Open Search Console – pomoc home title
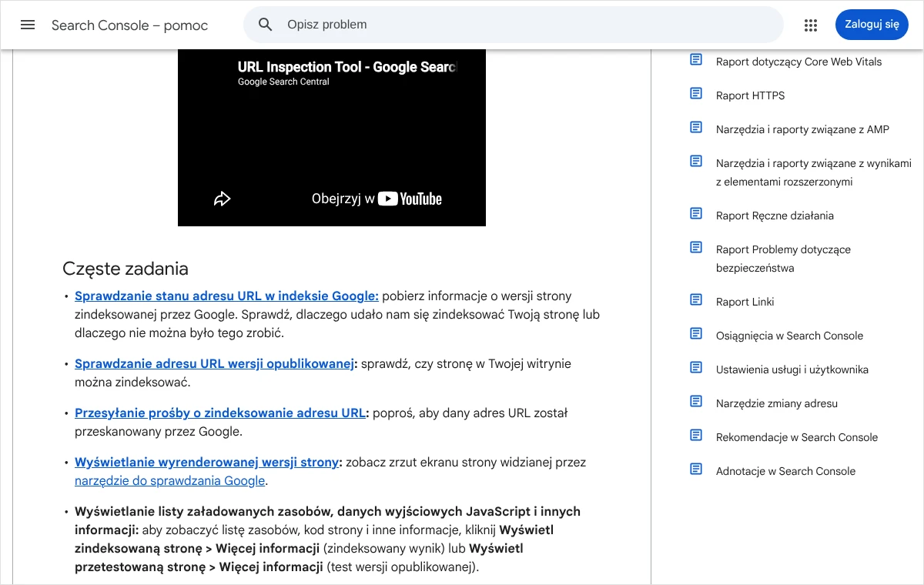Screen dimensions: 924x585 [129, 25]
